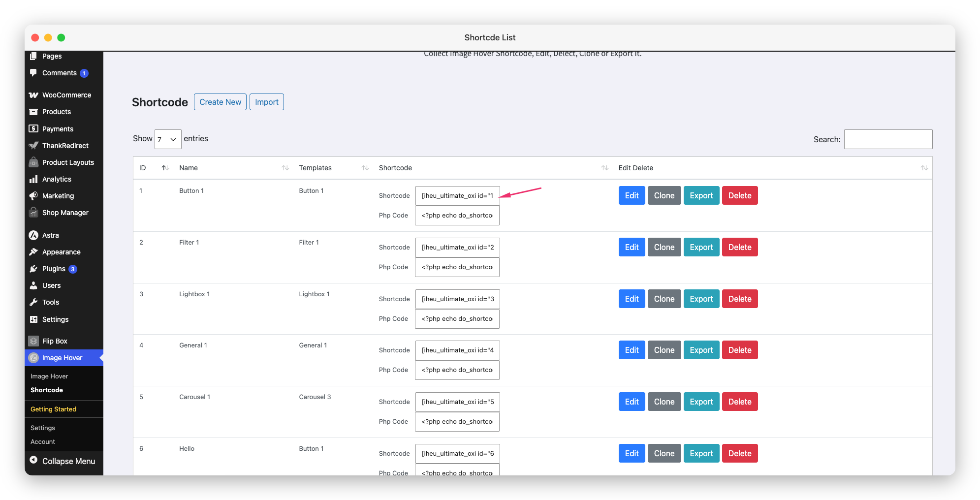Sort table by ID column
This screenshot has width=980, height=500.
[165, 168]
